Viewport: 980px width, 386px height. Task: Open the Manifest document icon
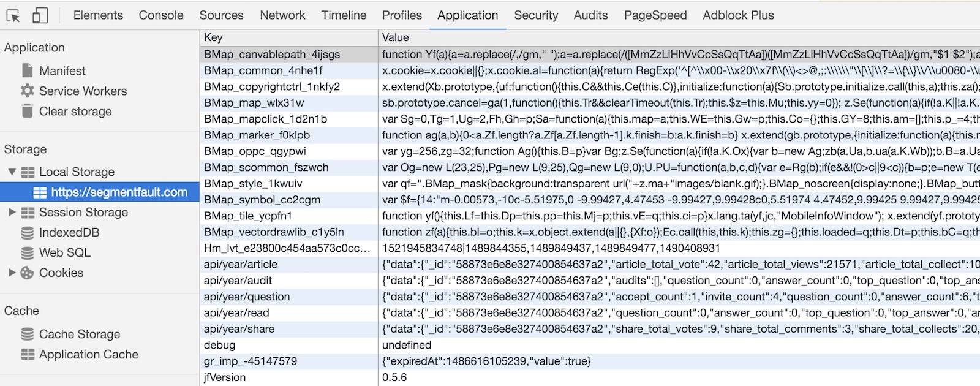28,70
